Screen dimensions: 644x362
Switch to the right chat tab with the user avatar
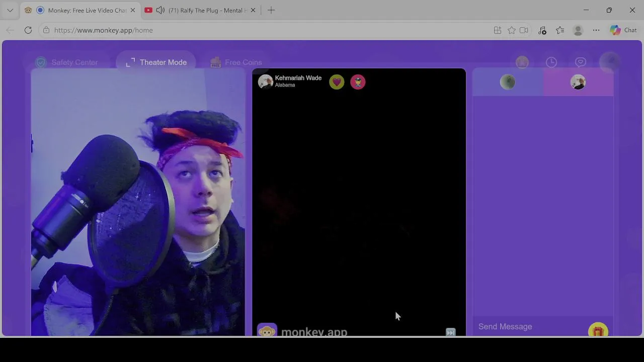point(578,82)
